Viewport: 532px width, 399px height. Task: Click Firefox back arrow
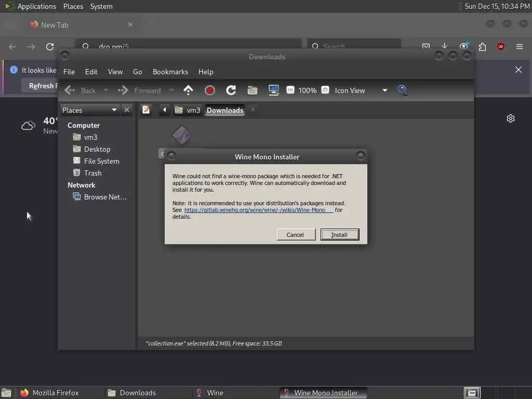[12, 46]
